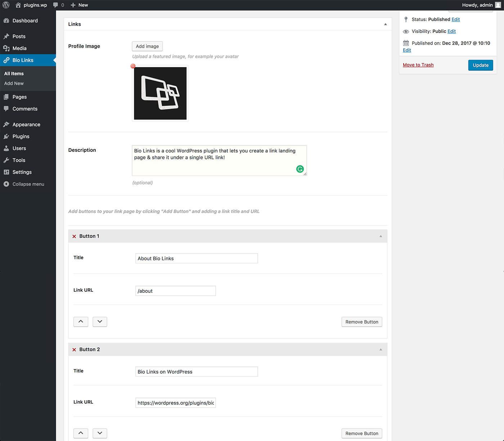This screenshot has width=504, height=441.
Task: Open the Plugins menu
Action: point(21,136)
